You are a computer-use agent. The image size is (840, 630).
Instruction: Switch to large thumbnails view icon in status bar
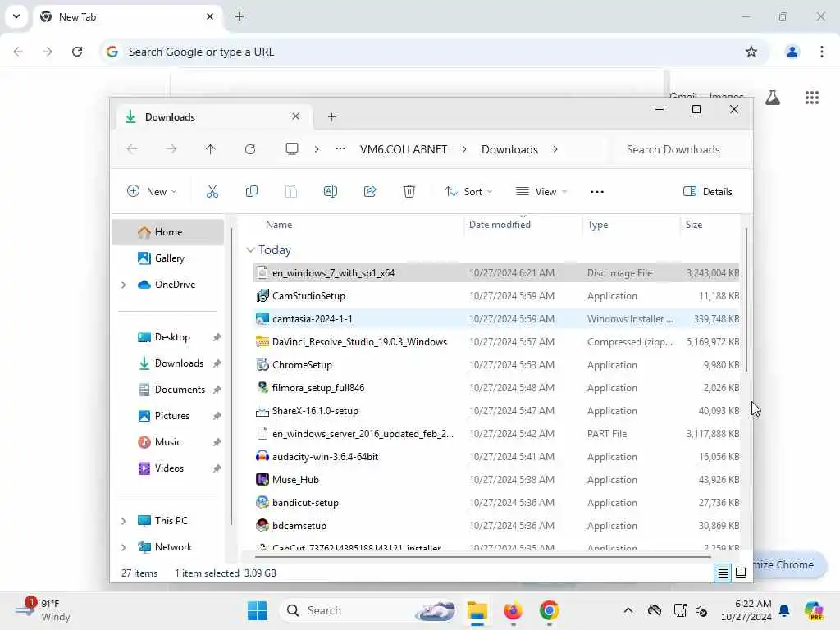[741, 573]
